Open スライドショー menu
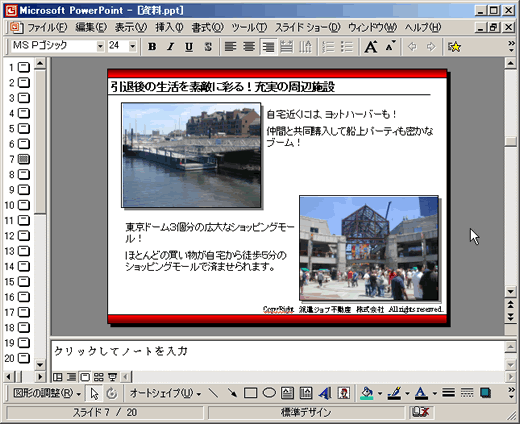The height and width of the screenshot is (424, 520). 307,27
